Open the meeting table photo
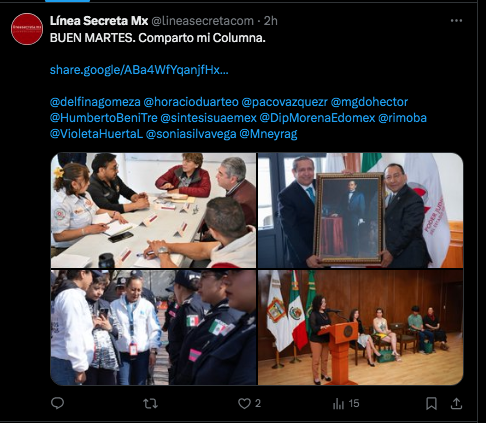486x423 pixels. coord(153,210)
